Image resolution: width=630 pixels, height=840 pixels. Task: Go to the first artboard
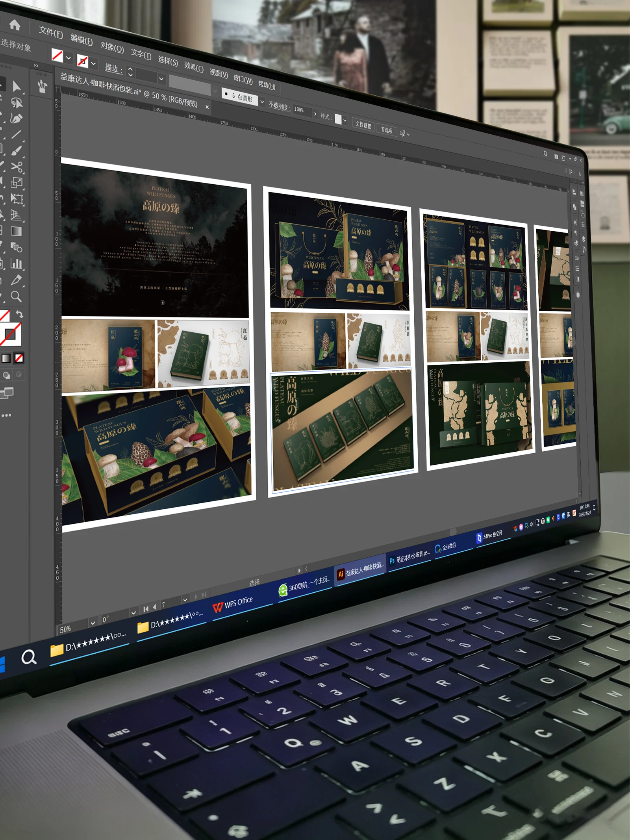coord(146,609)
